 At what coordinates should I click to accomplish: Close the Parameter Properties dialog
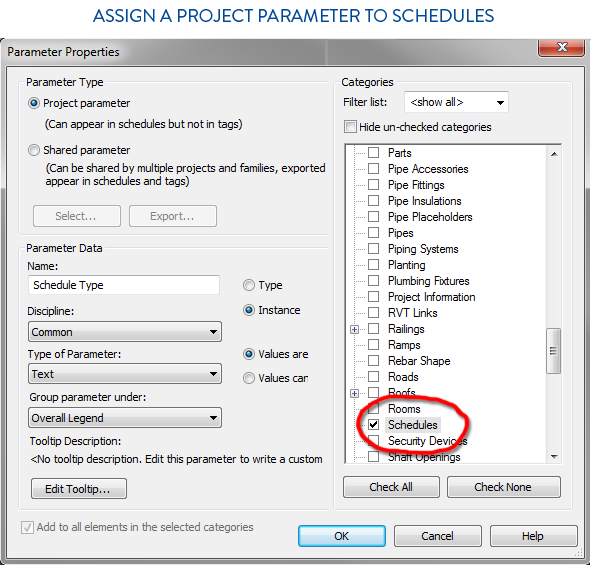[x=561, y=47]
